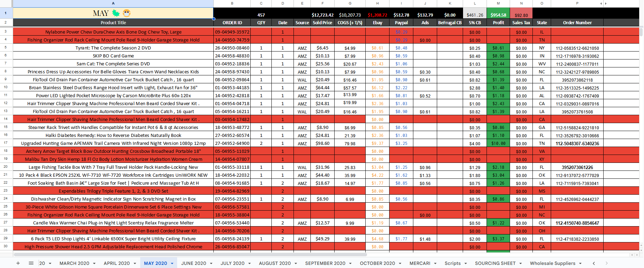Click the vertical scrollbar's up arrow button
The image size is (644, 268).
(641, 246)
